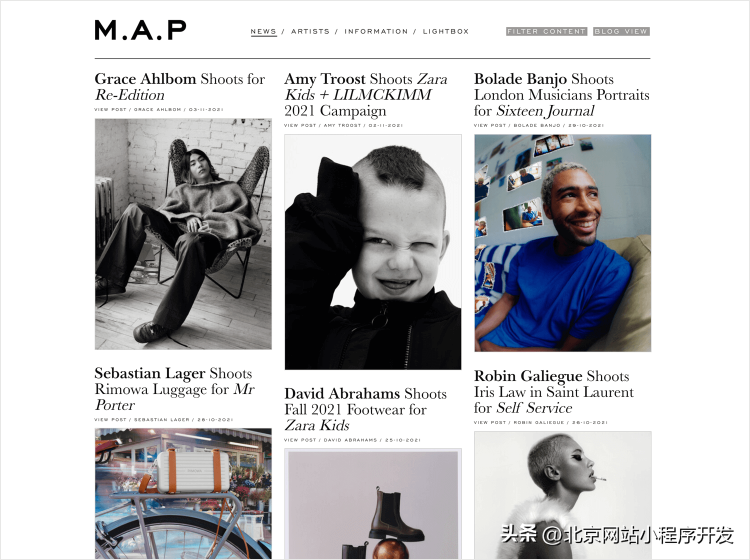
Task: Click View Post under Grace Ahlbom headline
Action: (x=110, y=109)
